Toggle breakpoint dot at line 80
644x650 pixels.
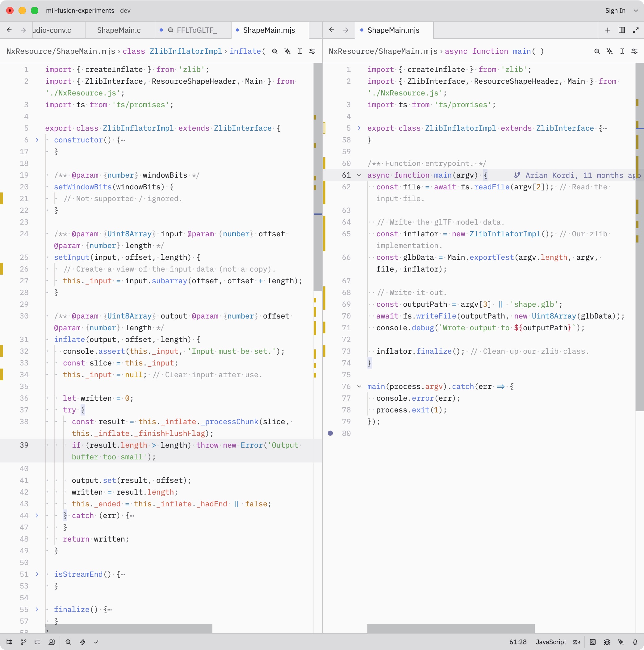[330, 433]
